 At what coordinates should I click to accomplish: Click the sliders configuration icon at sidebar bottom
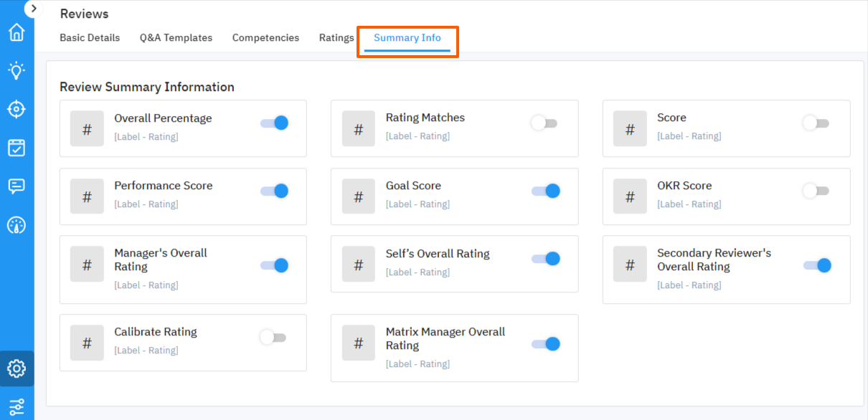click(x=17, y=406)
